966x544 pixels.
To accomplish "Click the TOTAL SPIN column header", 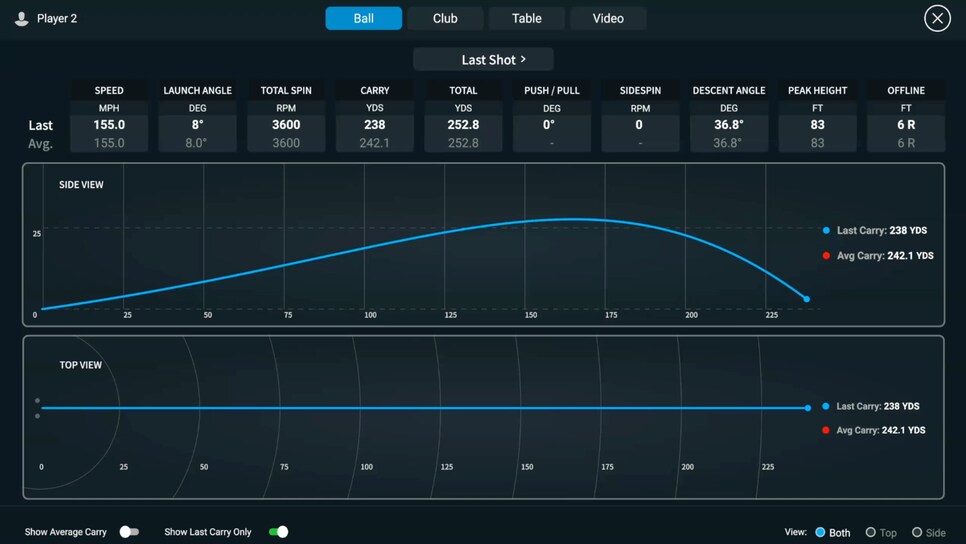I will 286,91.
